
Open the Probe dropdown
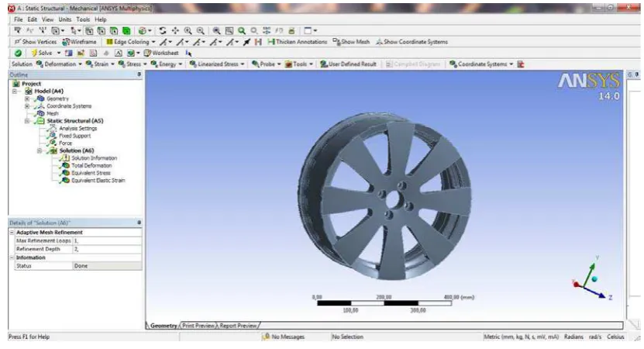(x=267, y=64)
